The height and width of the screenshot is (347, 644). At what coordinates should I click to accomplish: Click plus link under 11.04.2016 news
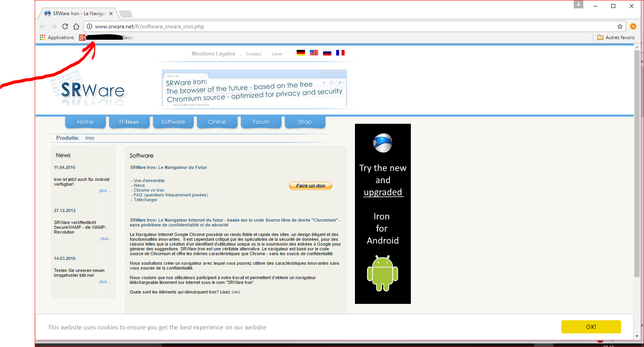105,190
